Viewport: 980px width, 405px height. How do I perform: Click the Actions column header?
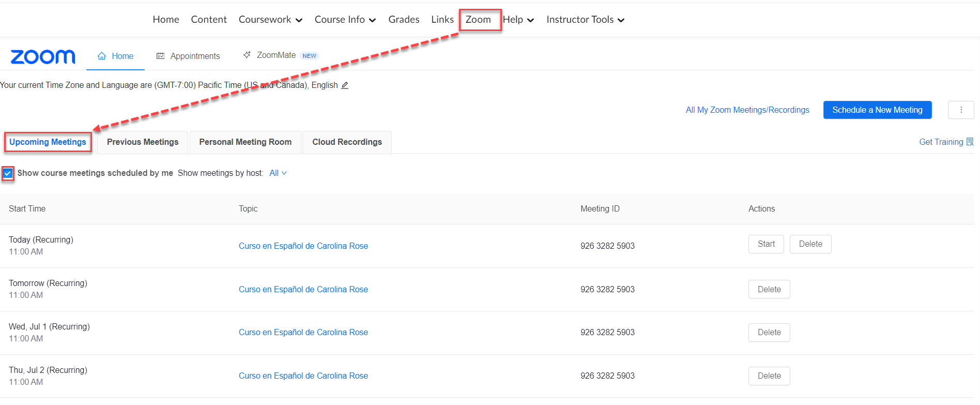coord(762,209)
